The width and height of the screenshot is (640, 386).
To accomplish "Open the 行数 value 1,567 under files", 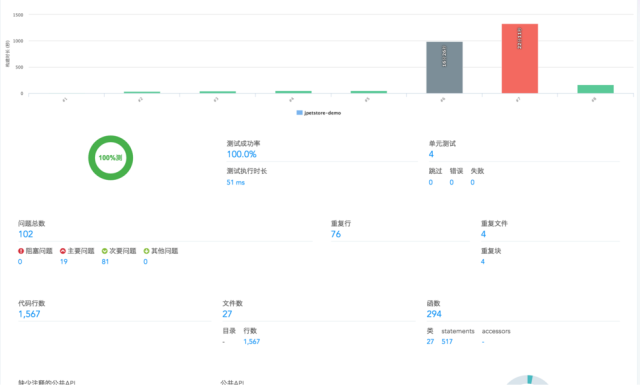I will tap(252, 342).
